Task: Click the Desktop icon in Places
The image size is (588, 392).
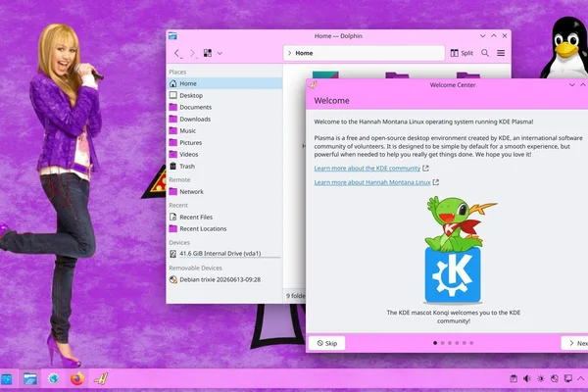Action: [x=172, y=95]
